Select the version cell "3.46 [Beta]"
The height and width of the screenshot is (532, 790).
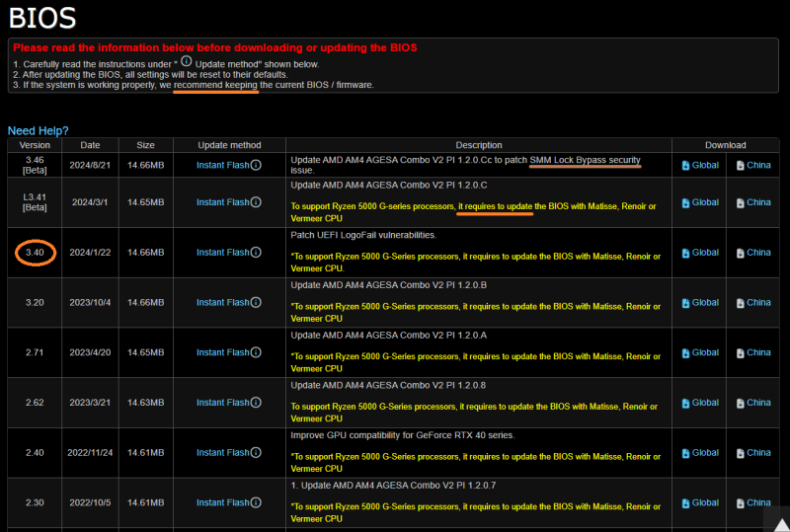[x=35, y=165]
